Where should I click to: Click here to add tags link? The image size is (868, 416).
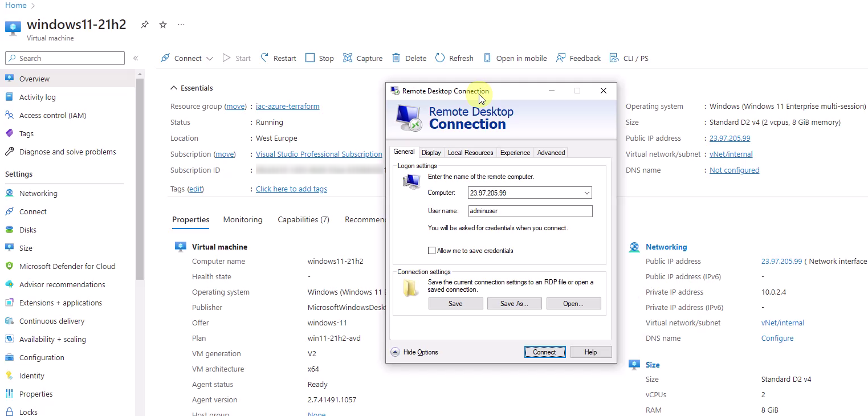(291, 189)
